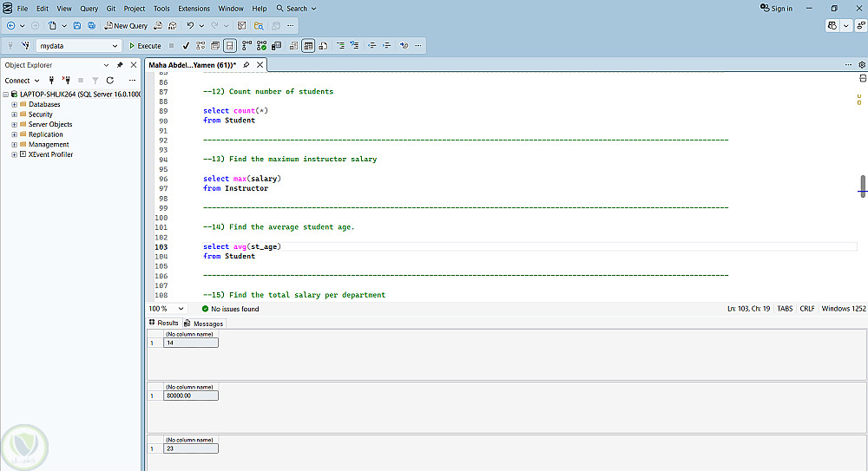Click the Parse checkmark icon in toolbar
The height and width of the screenshot is (471, 868).
coord(186,45)
